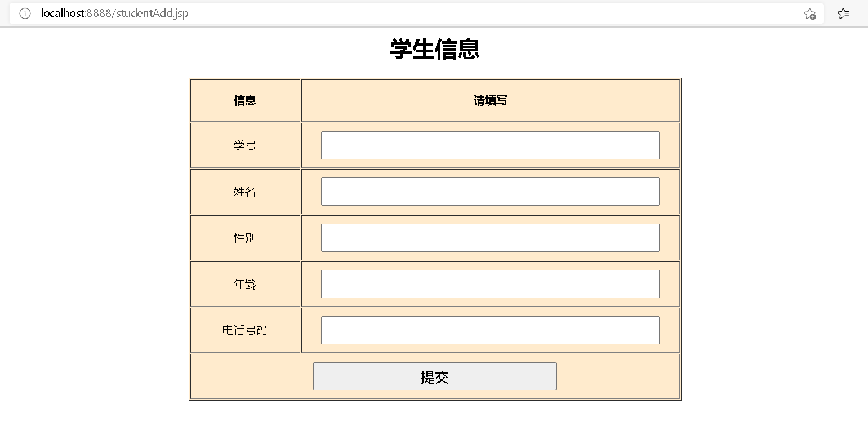
Task: Click the 性别 row label
Action: (244, 237)
